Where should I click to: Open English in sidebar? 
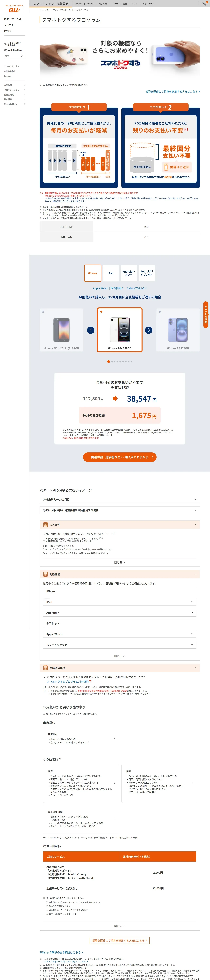click(8, 76)
